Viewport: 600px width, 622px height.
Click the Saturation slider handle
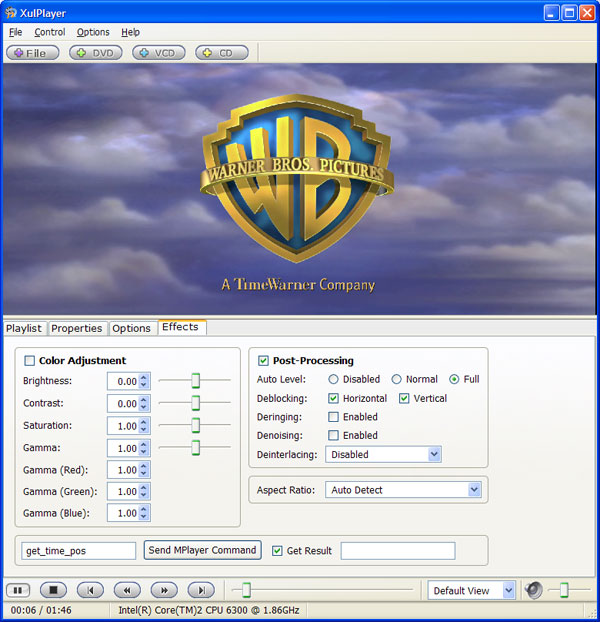pos(196,425)
